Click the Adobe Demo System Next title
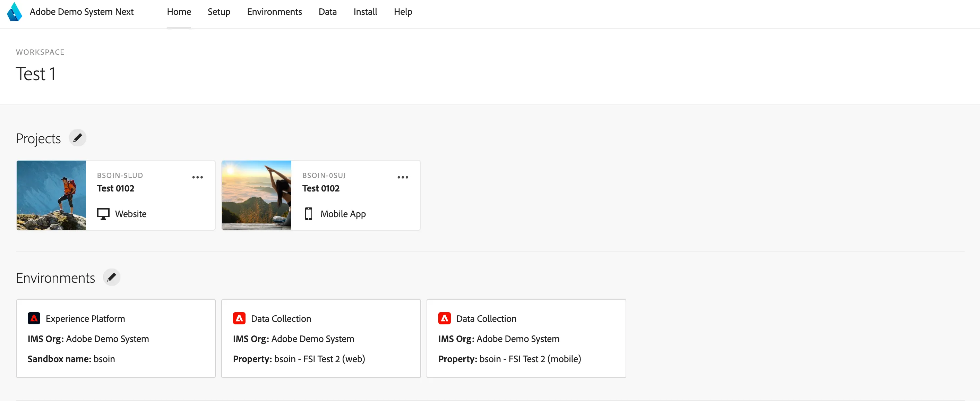This screenshot has width=980, height=401. point(81,12)
